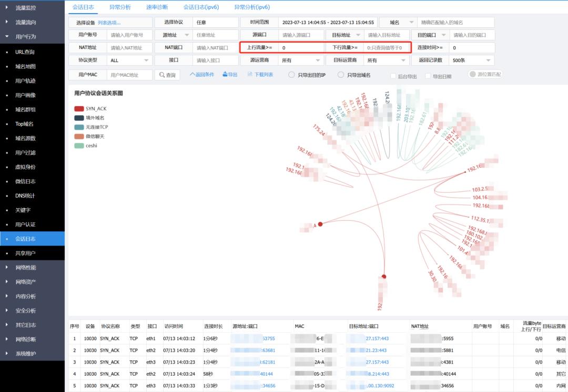Expand the 网络性能 sidebar section arrow
The image size is (568, 392).
click(6, 267)
